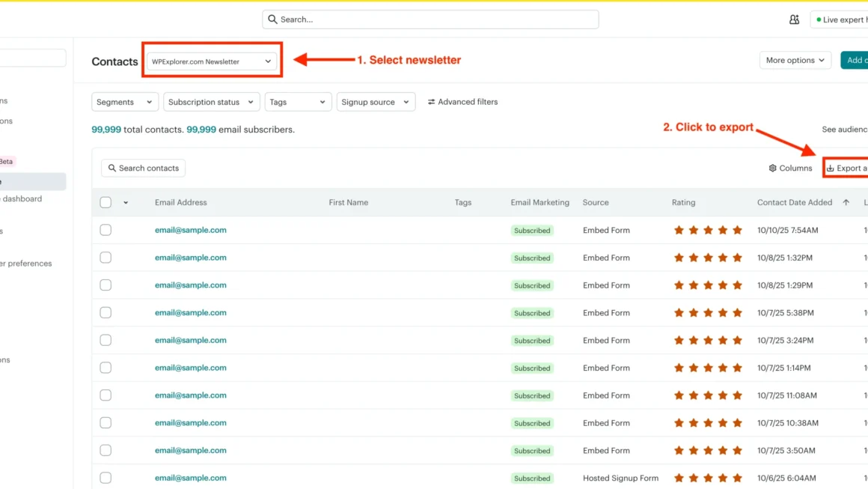Click the 99,999 email subscribers link

[201, 129]
